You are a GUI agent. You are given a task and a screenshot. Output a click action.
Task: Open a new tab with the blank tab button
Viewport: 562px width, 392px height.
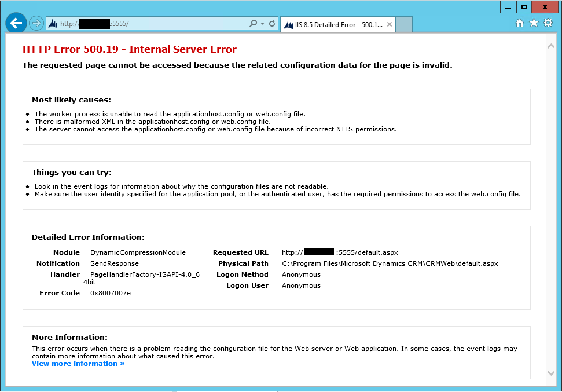click(x=404, y=24)
